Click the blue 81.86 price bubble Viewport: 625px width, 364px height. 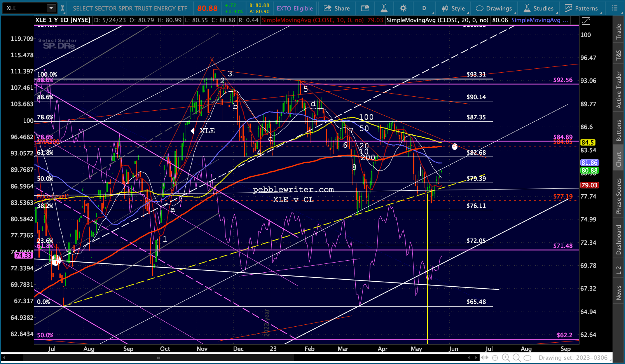tap(589, 163)
